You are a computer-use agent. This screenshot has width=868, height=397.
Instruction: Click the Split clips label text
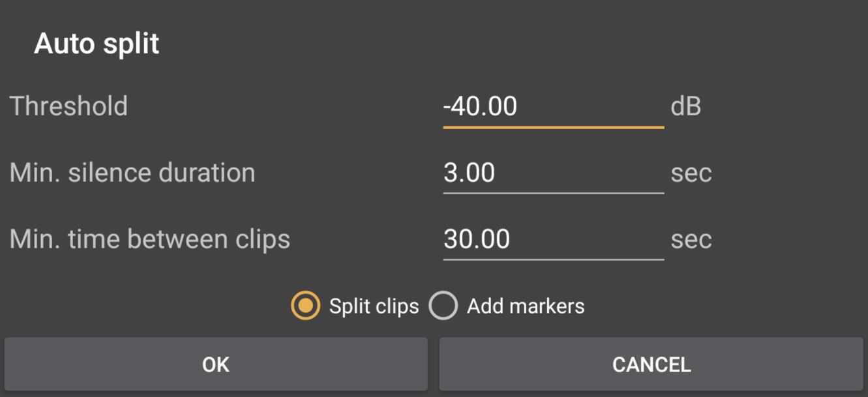pos(374,306)
